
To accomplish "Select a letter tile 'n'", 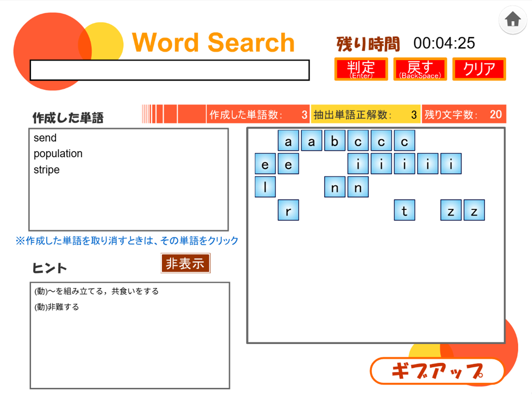I will [334, 187].
